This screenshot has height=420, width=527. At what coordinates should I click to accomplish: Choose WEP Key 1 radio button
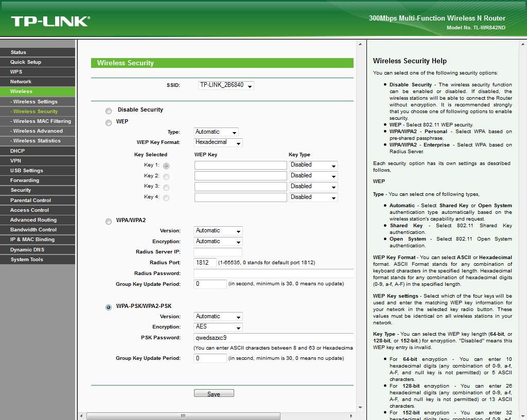[x=166, y=166]
